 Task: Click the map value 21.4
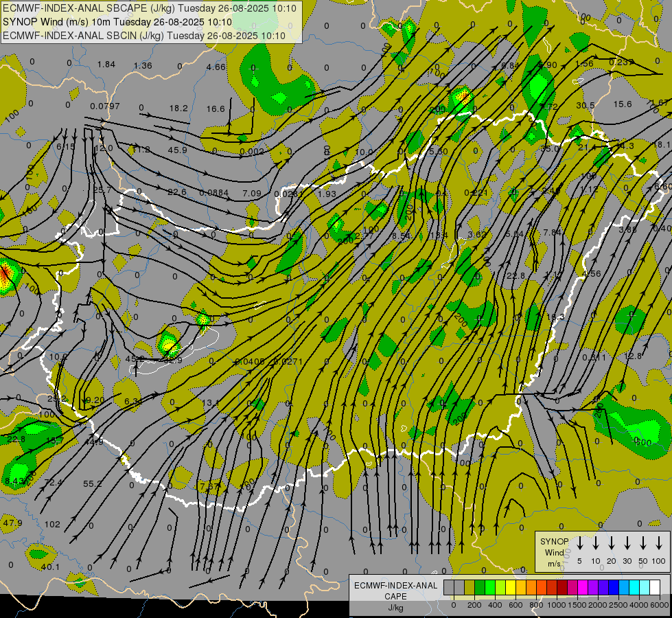pyautogui.click(x=587, y=147)
